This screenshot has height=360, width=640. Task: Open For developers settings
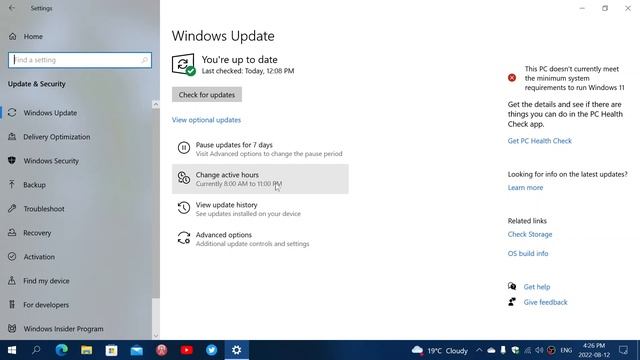pyautogui.click(x=46, y=305)
